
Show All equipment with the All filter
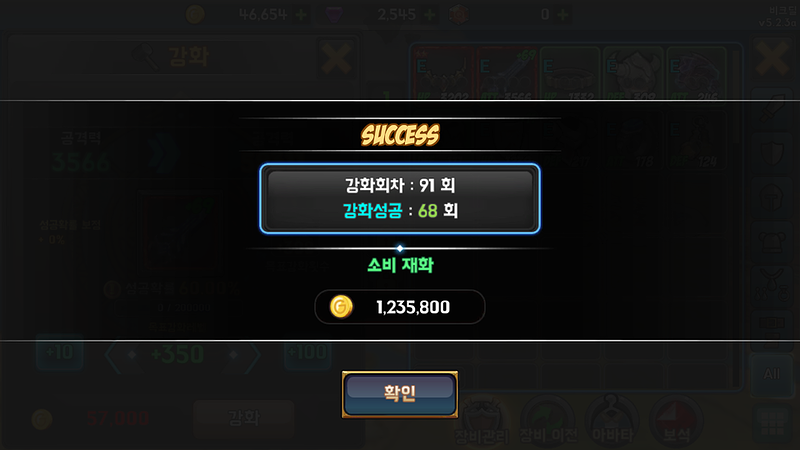(x=772, y=374)
